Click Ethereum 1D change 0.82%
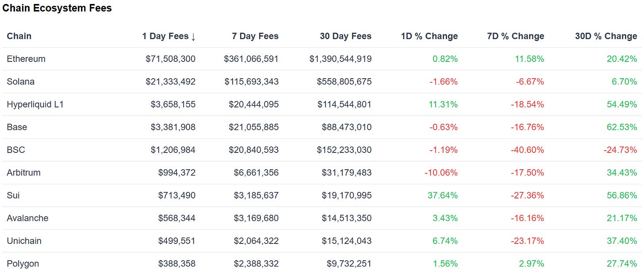Image resolution: width=644 pixels, height=274 pixels. click(x=445, y=59)
